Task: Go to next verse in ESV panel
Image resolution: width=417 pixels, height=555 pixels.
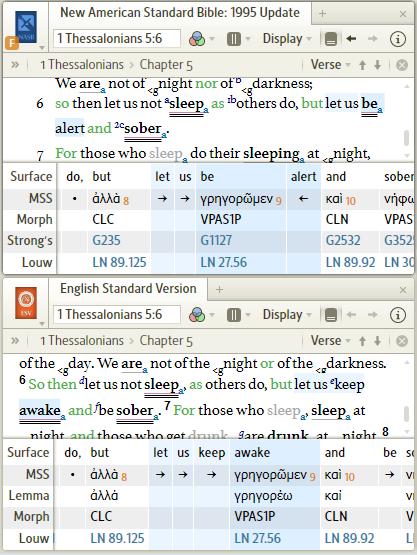Action: (x=378, y=341)
